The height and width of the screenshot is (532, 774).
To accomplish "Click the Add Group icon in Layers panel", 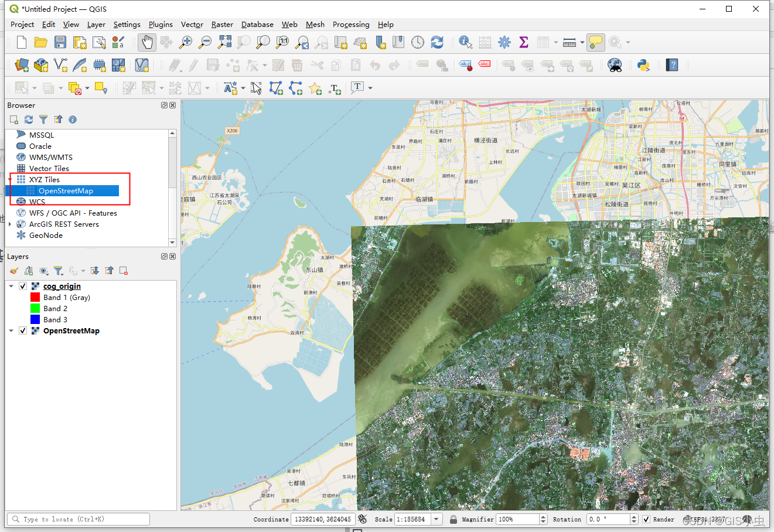I will coord(29,271).
